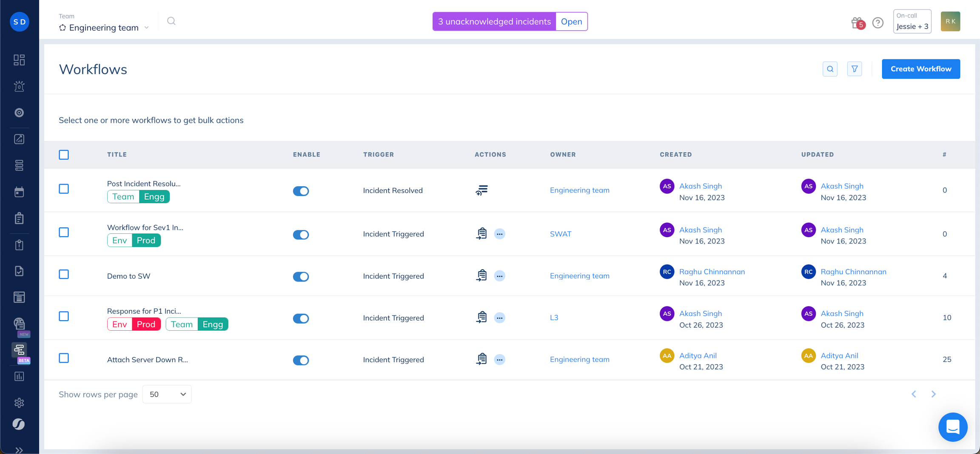
Task: Show more actions for Attach Server Down row
Action: (x=500, y=360)
